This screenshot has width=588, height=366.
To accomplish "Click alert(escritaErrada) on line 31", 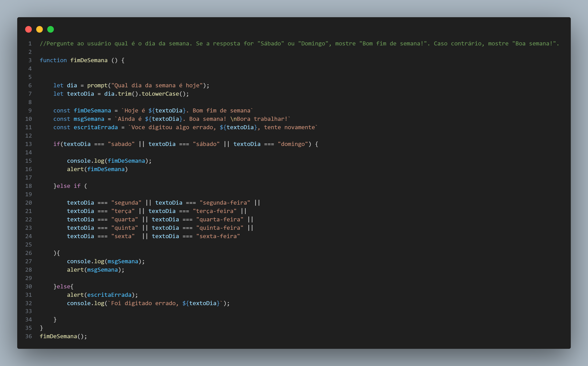I will click(102, 295).
